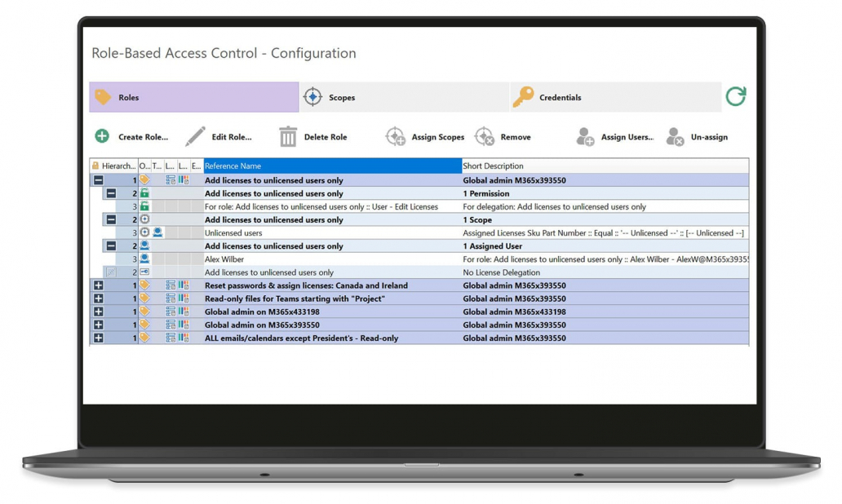Image resolution: width=842 pixels, height=504 pixels.
Task: Click orange tag icon of Global admin M365x433198 row
Action: [x=144, y=312]
